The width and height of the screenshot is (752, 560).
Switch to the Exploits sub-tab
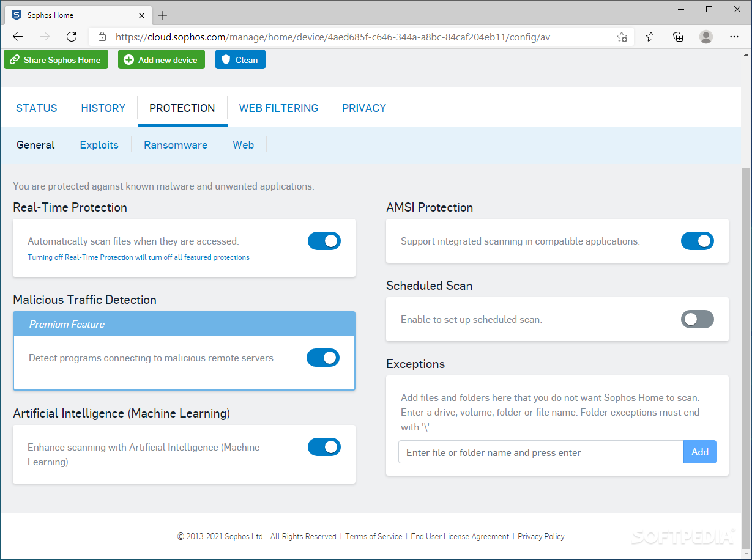pos(99,145)
